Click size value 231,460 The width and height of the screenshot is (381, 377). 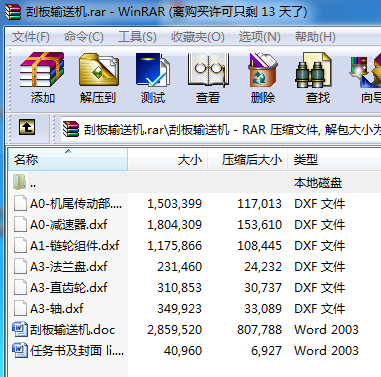180,266
